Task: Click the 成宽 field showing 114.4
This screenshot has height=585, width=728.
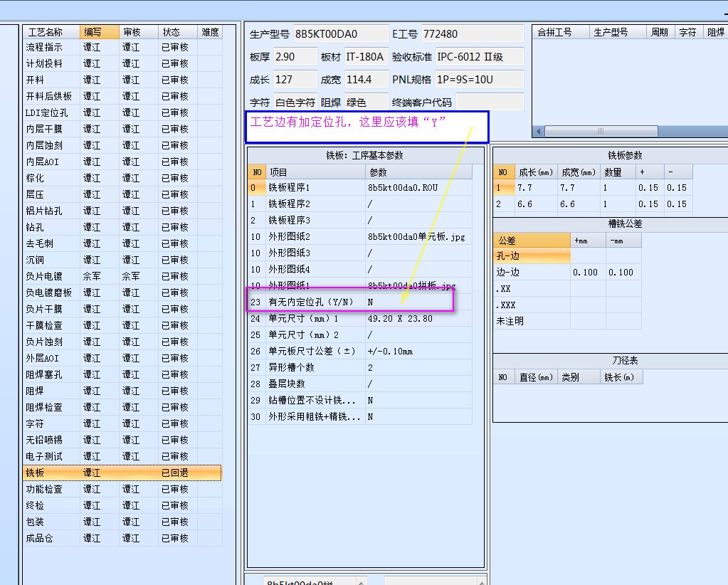Action: tap(366, 80)
